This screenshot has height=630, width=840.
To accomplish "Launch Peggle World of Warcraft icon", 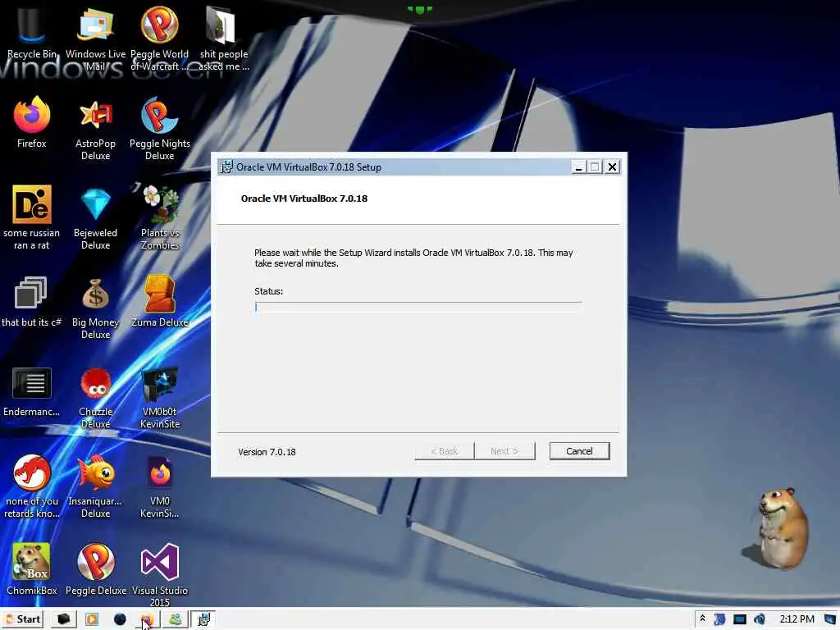I will (x=160, y=39).
